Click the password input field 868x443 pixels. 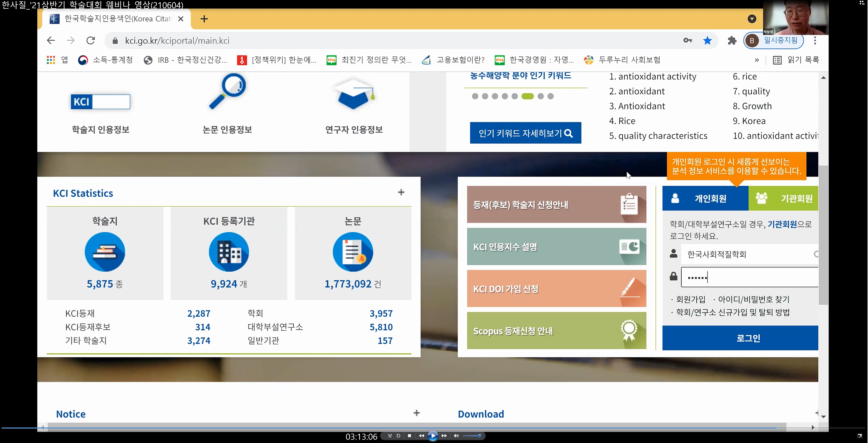[x=750, y=277]
